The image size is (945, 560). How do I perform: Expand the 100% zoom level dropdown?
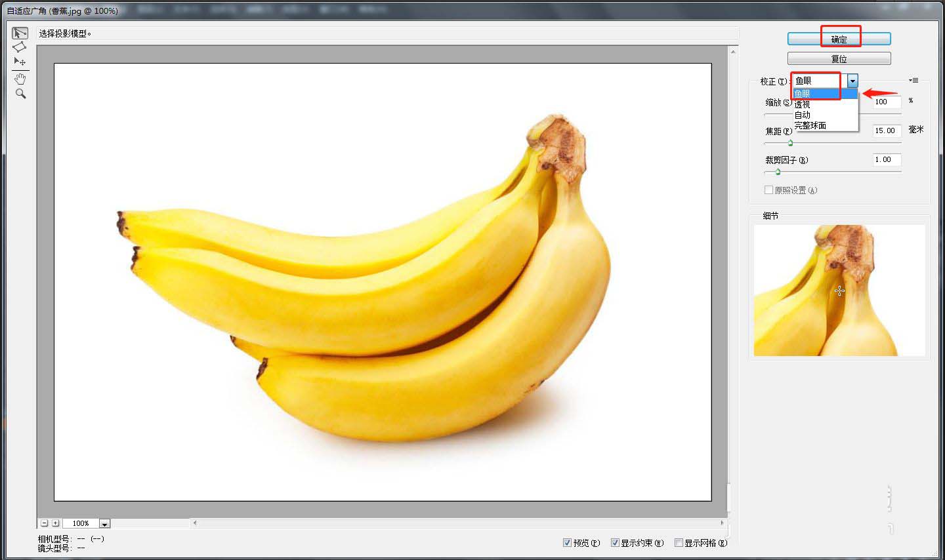coord(104,523)
